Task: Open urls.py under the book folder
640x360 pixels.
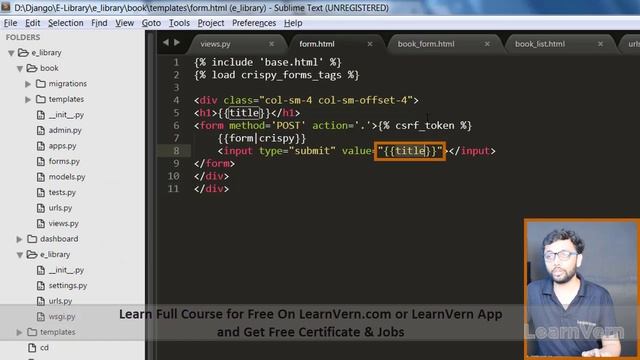Action: 60,208
